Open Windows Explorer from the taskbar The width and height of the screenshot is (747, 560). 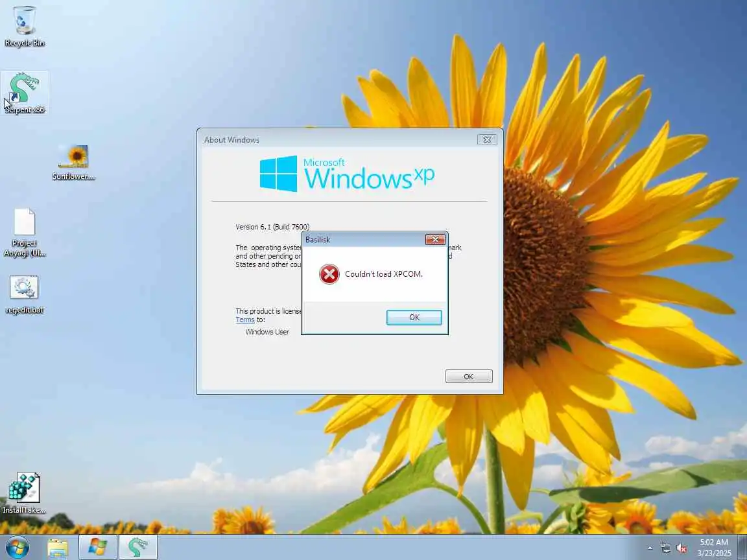(x=58, y=548)
